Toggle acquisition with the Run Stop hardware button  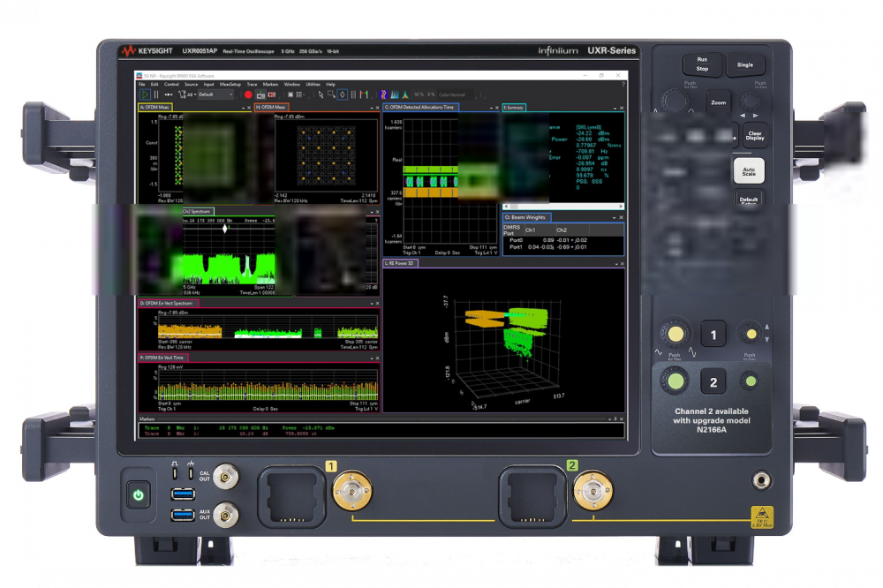pyautogui.click(x=702, y=64)
